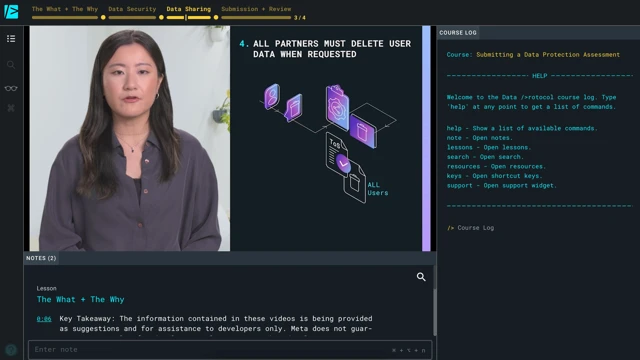Screen dimensions: 640x360
Task: Select The What + The Why lesson
Action: pyautogui.click(x=65, y=9)
